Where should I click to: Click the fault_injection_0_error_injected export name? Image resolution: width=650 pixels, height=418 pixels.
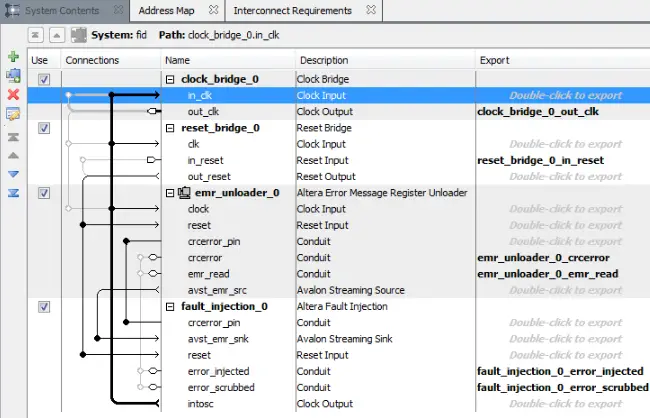coord(560,372)
